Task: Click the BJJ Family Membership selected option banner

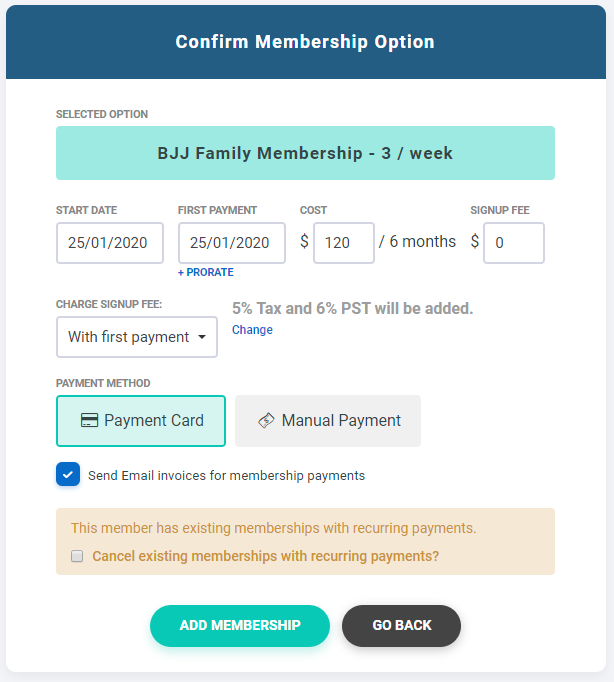Action: [305, 153]
